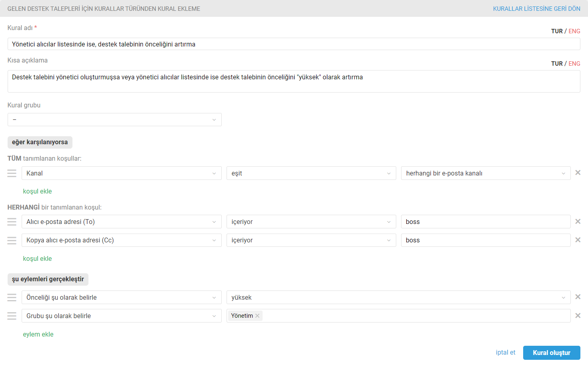Open the eşit operator dropdown
588x367 pixels.
coord(311,173)
